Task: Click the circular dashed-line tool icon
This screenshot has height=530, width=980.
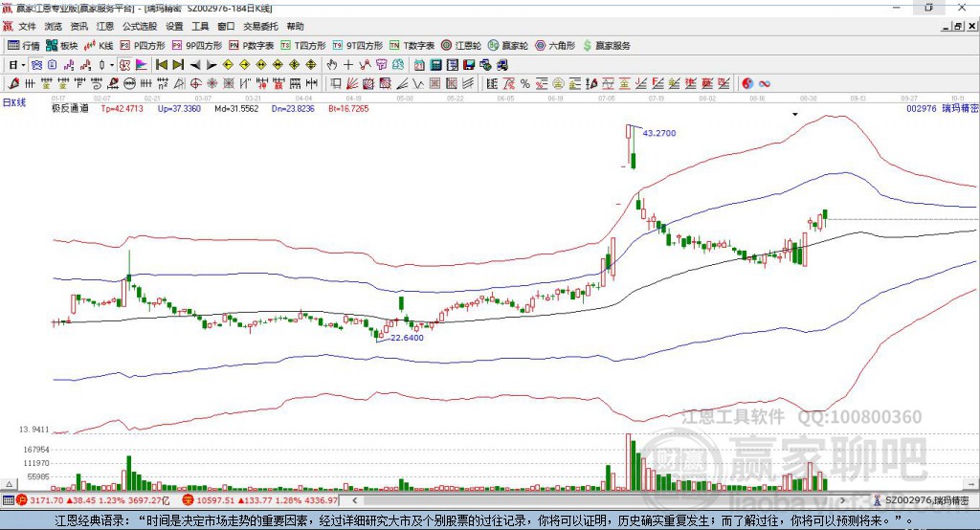Action: coord(129,84)
